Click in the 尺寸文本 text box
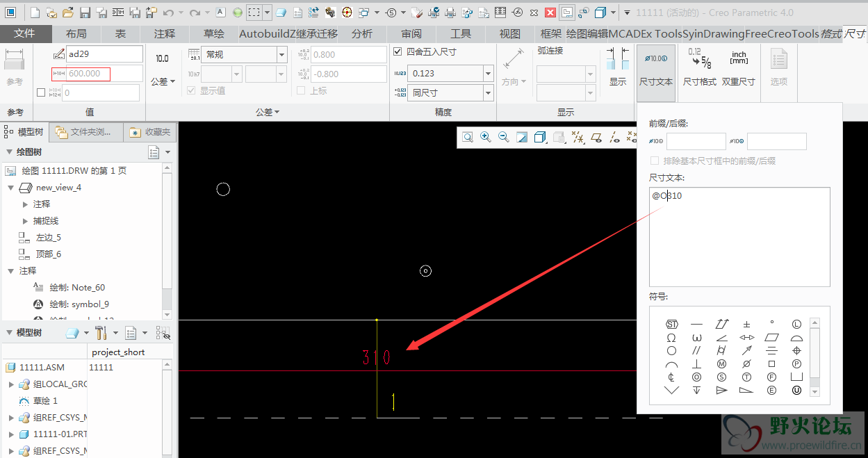Viewport: 868px width, 458px height. tap(739, 237)
